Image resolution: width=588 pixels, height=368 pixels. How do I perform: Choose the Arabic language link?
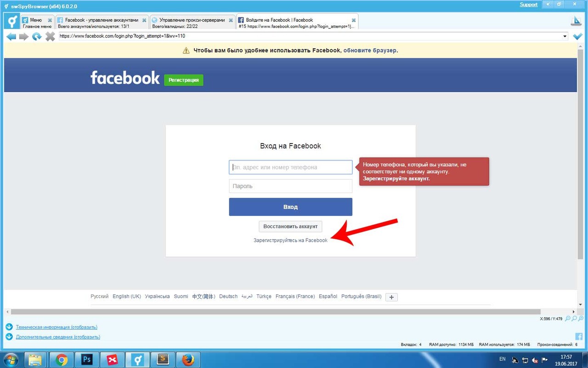click(247, 297)
